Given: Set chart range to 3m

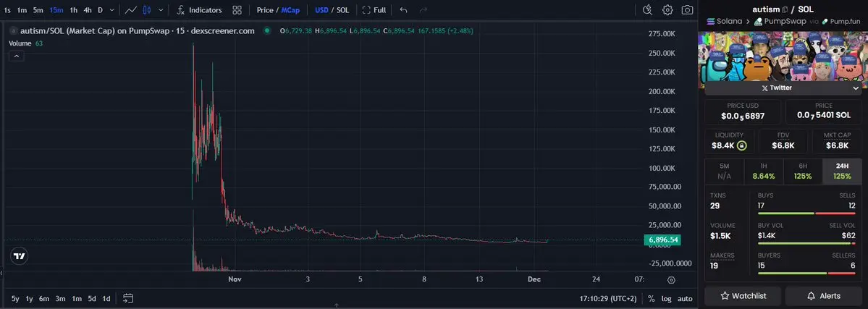Looking at the screenshot, I should click(x=60, y=298).
